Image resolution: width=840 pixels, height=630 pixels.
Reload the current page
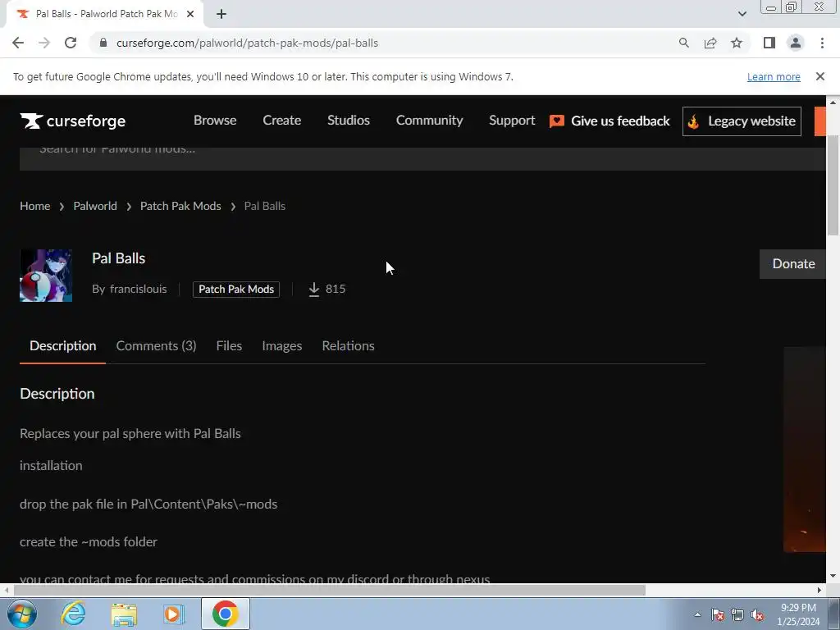click(x=71, y=43)
